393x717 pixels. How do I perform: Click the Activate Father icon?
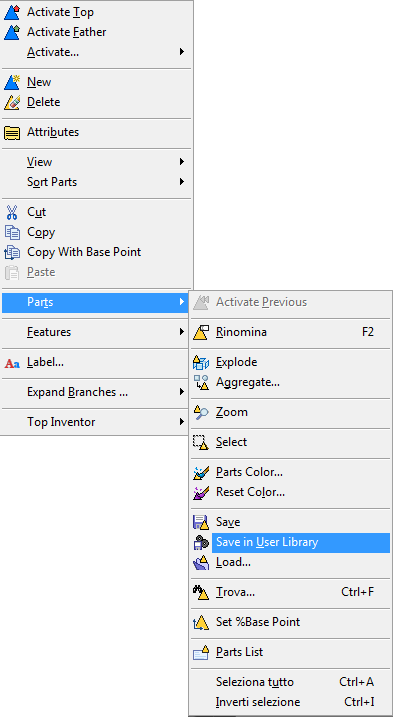click(x=12, y=32)
